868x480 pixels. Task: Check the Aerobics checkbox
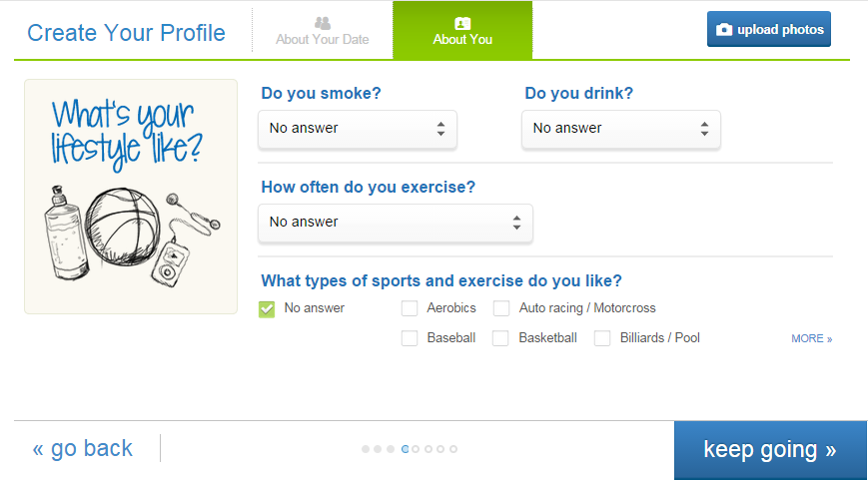coord(410,308)
